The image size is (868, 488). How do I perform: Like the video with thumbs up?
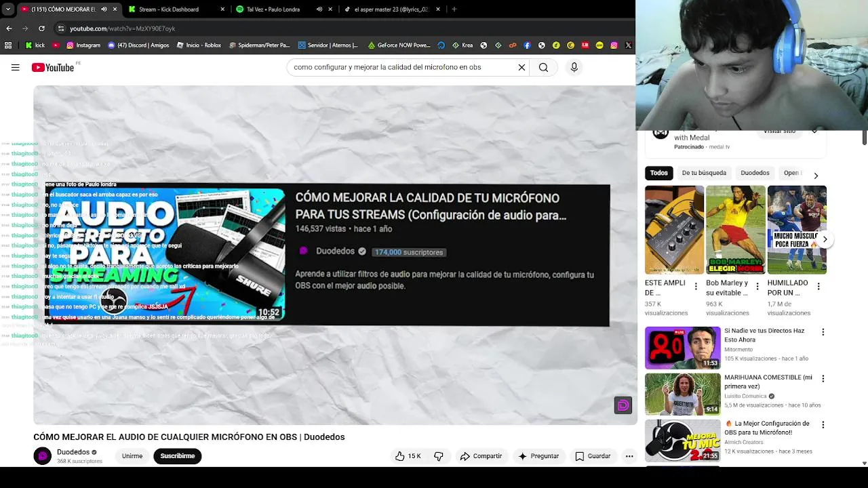tap(408, 456)
